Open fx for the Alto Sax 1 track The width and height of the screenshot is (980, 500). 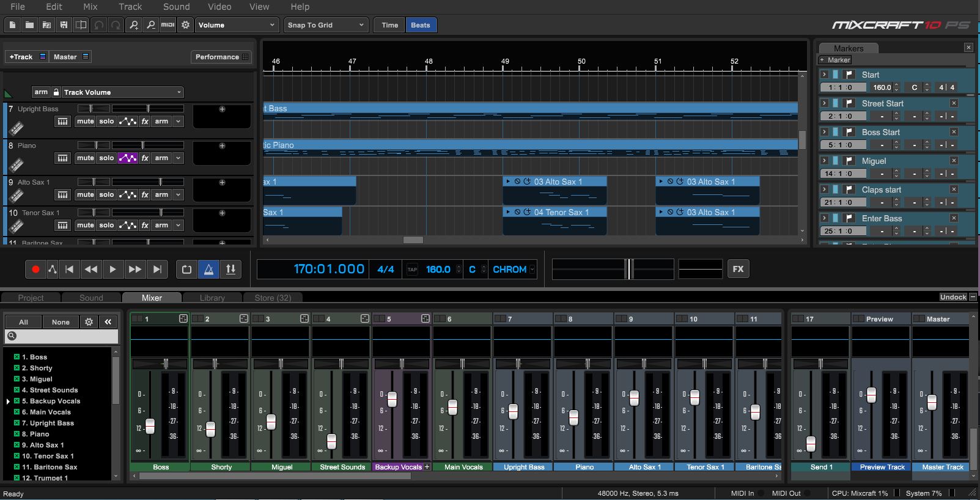(x=145, y=195)
